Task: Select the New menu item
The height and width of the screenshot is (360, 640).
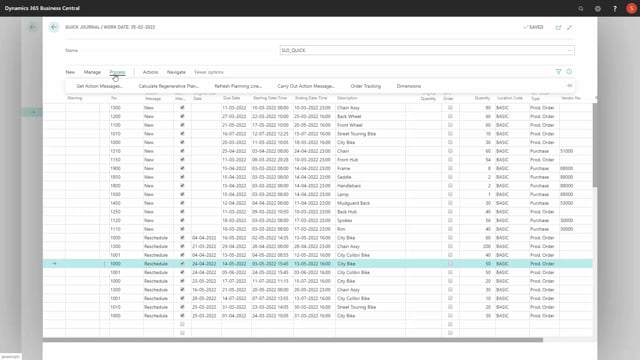Action: [70, 72]
